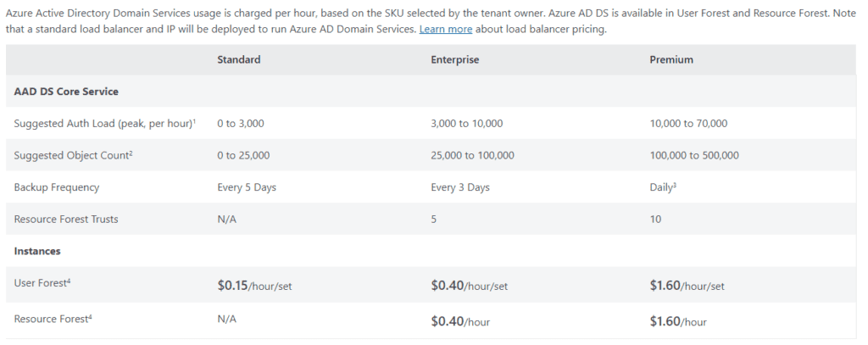Click footnote 2 on Suggested Object Count
Image resolution: width=868 pixels, height=345 pixels.
(131, 153)
